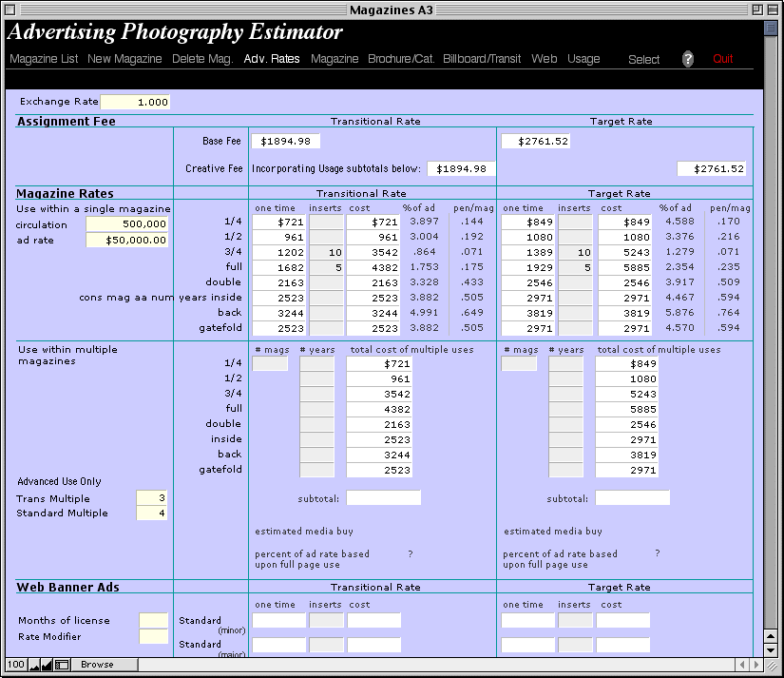Click the Months of license field

[153, 620]
